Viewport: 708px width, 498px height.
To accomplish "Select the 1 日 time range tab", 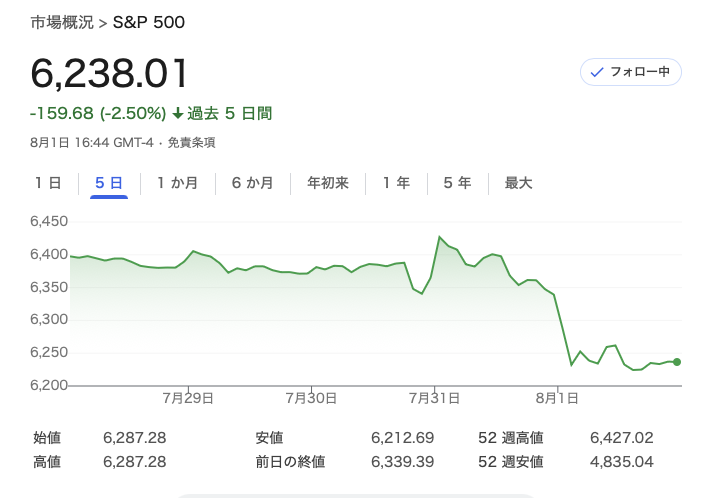I will point(48,183).
